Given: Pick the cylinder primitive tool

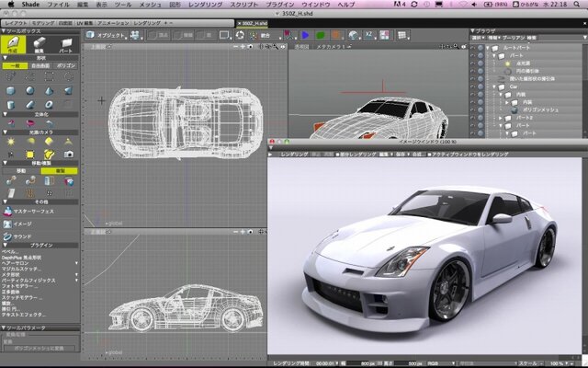Looking at the screenshot, I should 10,104.
